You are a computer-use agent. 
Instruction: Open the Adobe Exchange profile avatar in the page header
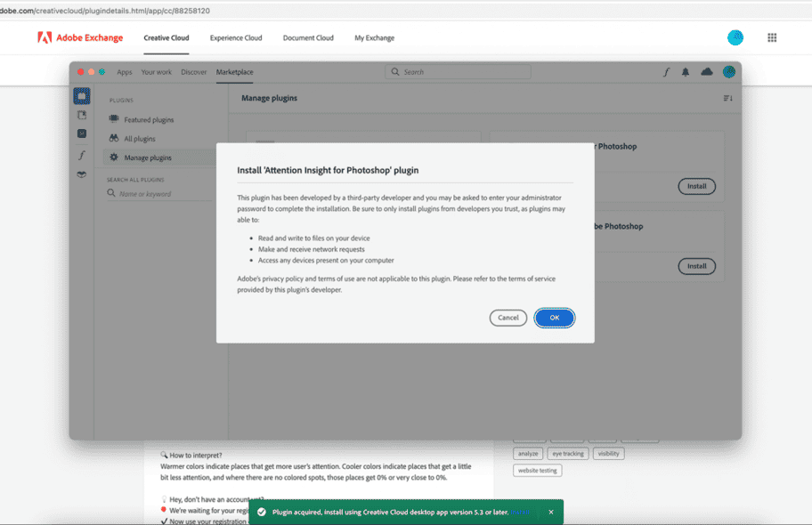click(735, 37)
